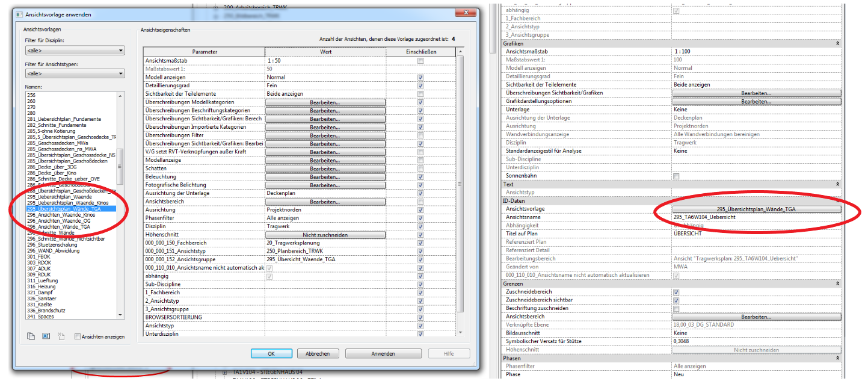868x390 pixels.
Task: Uncheck Zuschneidebereich sichtbar checkbox
Action: pyautogui.click(x=676, y=300)
